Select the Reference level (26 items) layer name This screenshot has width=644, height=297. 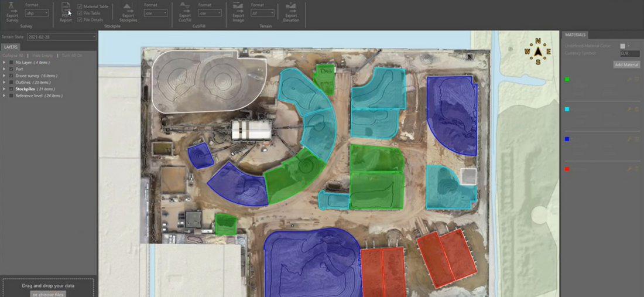coord(39,95)
